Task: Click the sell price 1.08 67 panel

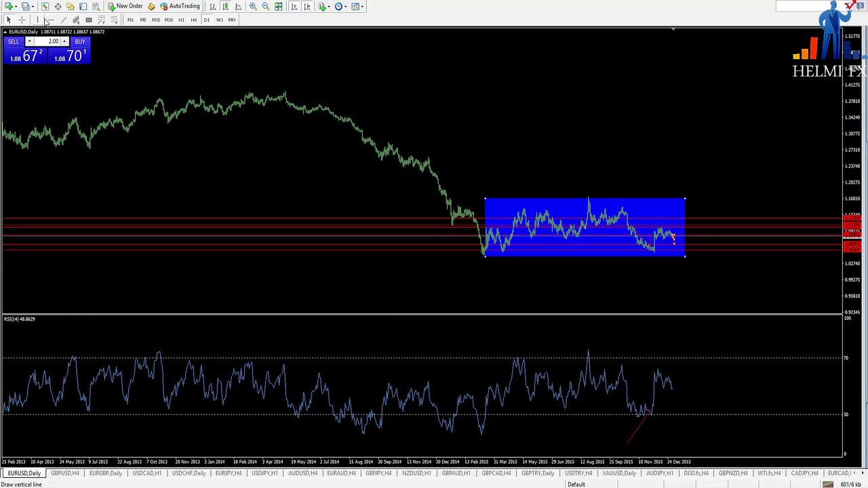Action: point(25,56)
